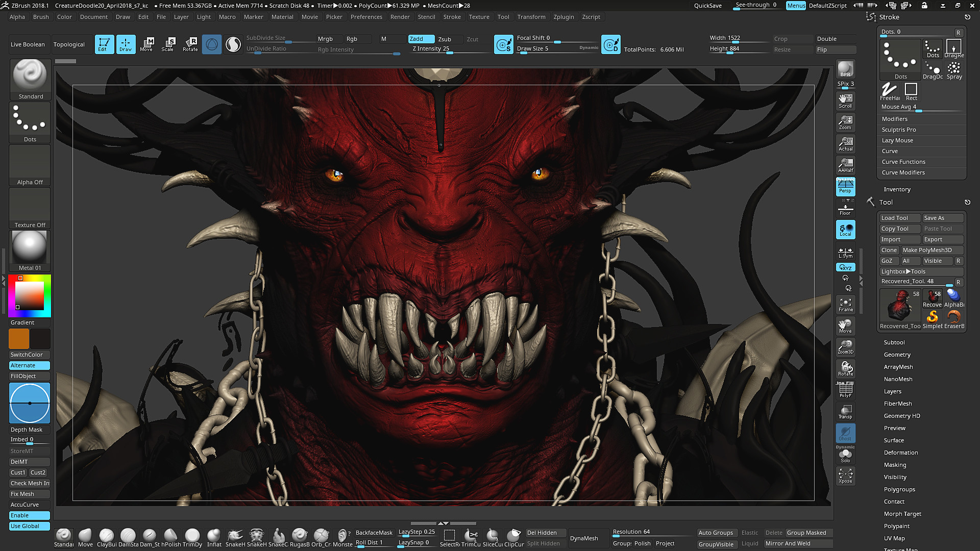Click the Make PolyMesh3D button
The height and width of the screenshot is (551, 980).
click(x=932, y=250)
